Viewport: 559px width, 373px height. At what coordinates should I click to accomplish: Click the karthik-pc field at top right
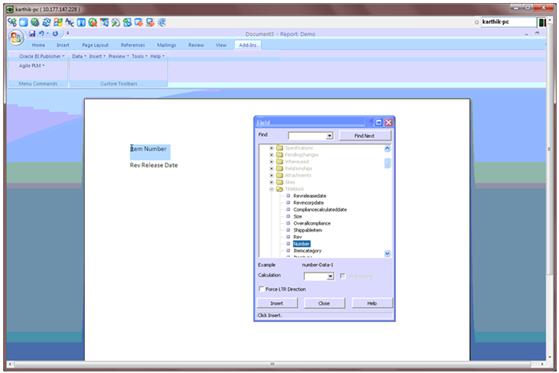click(x=508, y=22)
